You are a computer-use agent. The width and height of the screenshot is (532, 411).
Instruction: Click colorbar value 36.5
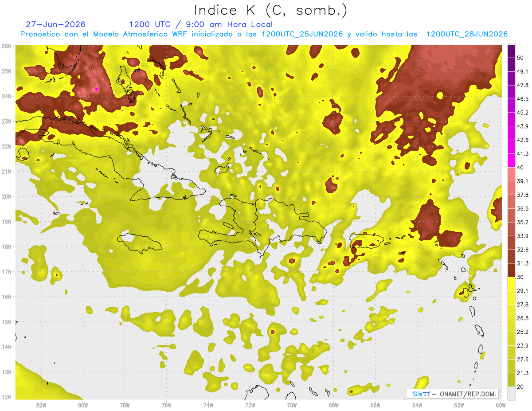[523, 209]
